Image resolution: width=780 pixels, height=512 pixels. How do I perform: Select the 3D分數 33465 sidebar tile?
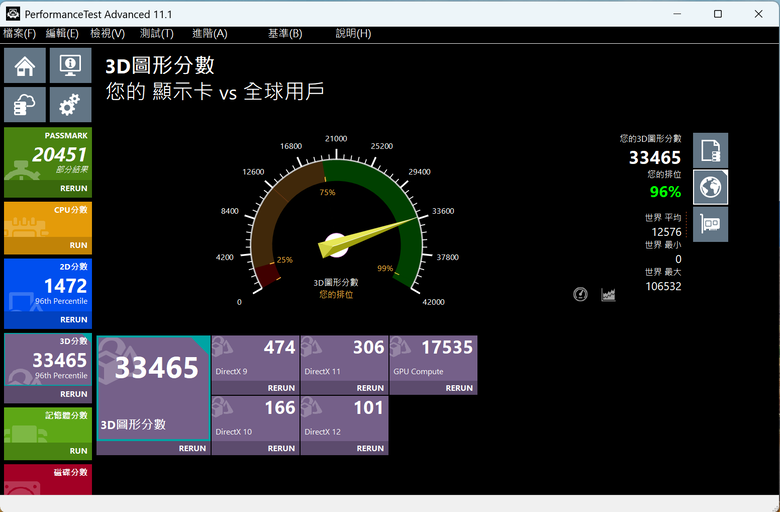(x=48, y=360)
